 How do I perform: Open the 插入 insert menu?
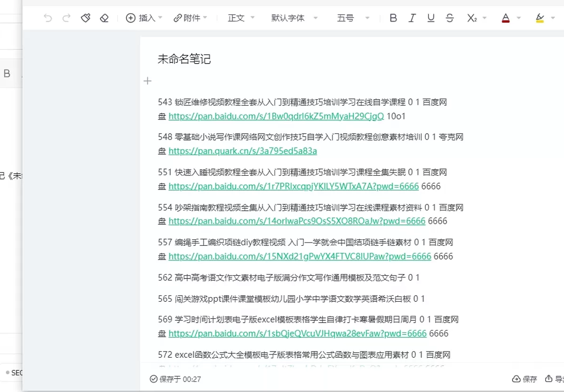point(144,18)
